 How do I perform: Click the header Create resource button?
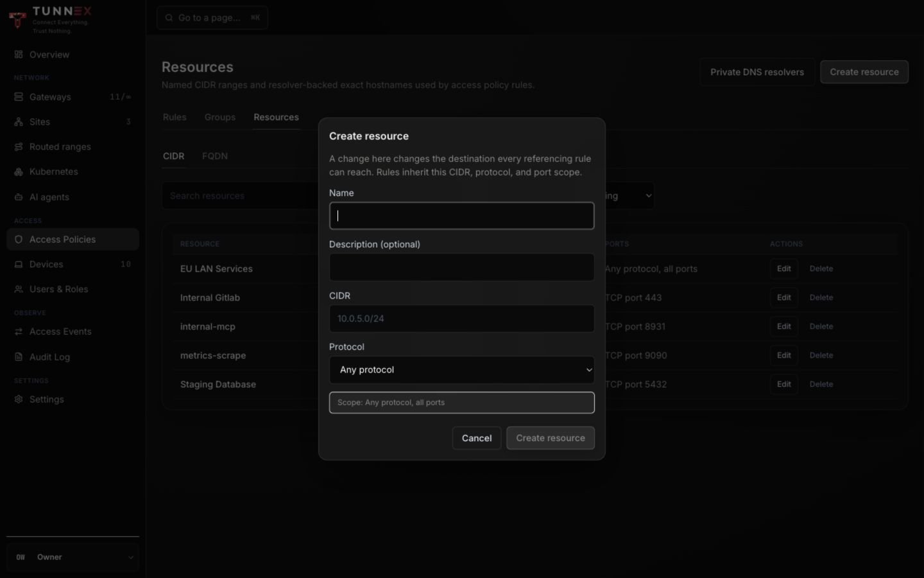[x=864, y=72]
